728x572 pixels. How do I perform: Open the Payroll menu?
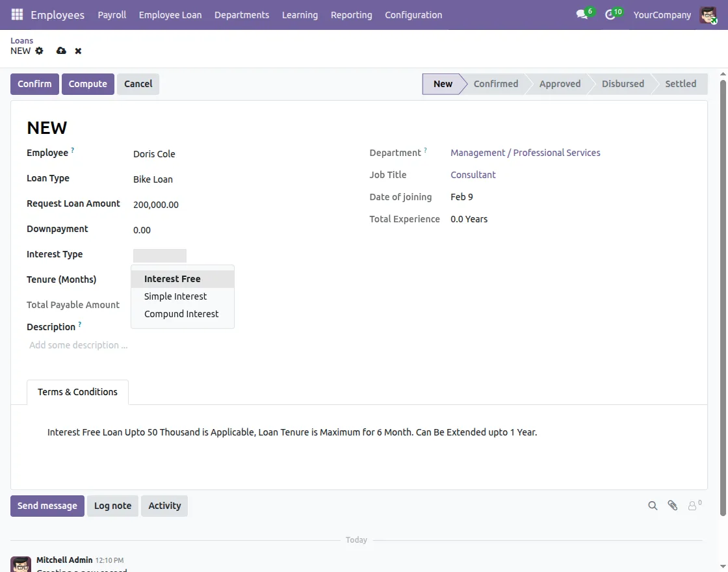(x=111, y=14)
